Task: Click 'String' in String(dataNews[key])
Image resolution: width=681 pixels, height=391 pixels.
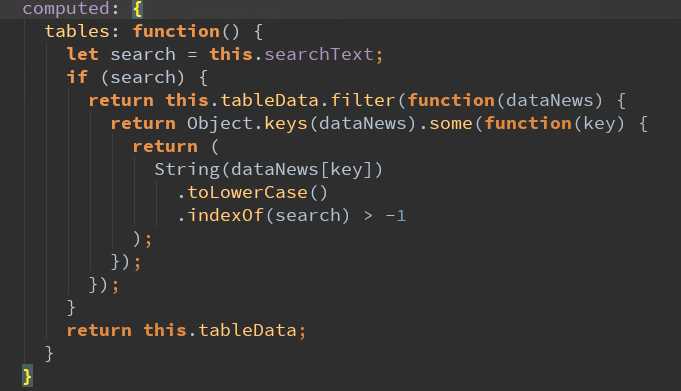Action: pyautogui.click(x=187, y=169)
